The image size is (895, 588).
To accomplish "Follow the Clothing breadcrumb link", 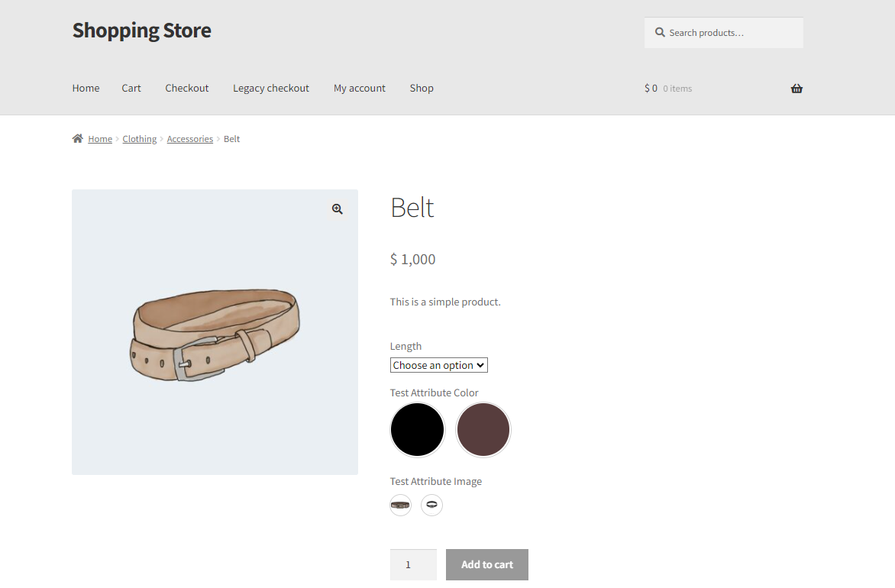I will pyautogui.click(x=139, y=139).
